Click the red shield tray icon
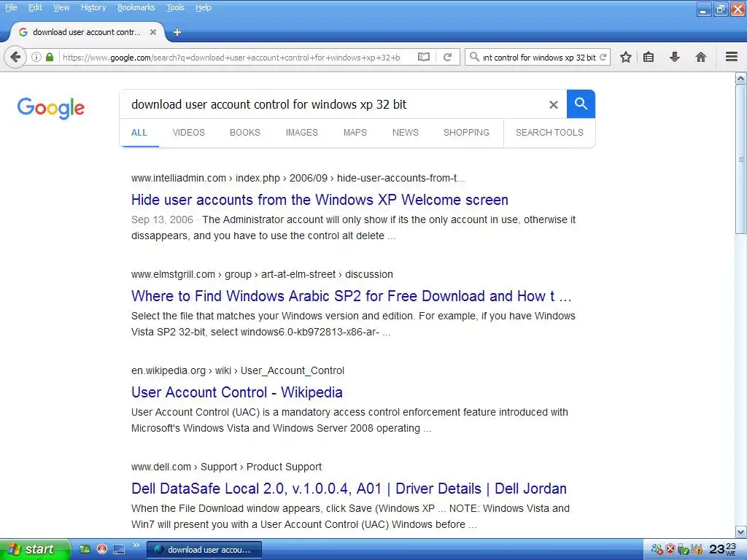747x560 pixels. click(x=670, y=549)
